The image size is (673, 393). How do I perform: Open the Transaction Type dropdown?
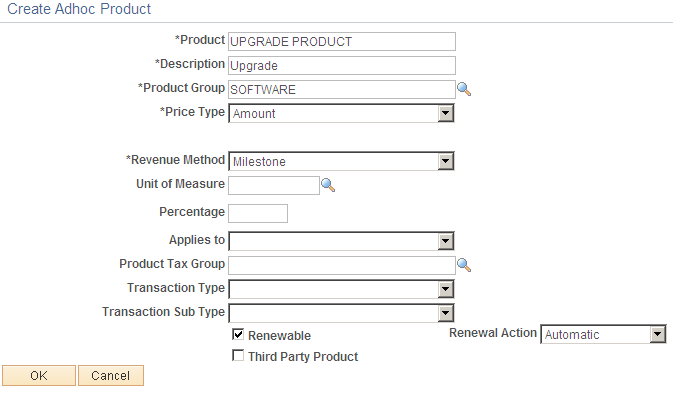point(341,289)
